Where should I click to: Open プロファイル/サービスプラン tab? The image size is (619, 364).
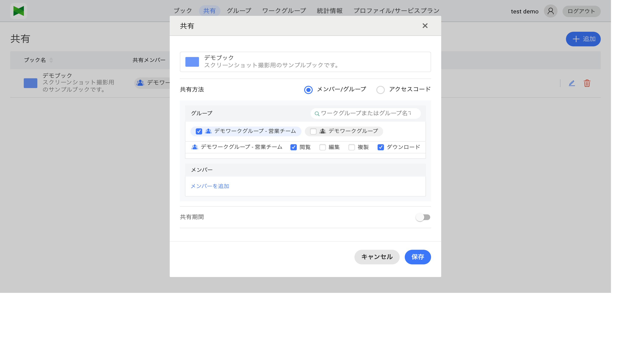click(396, 11)
